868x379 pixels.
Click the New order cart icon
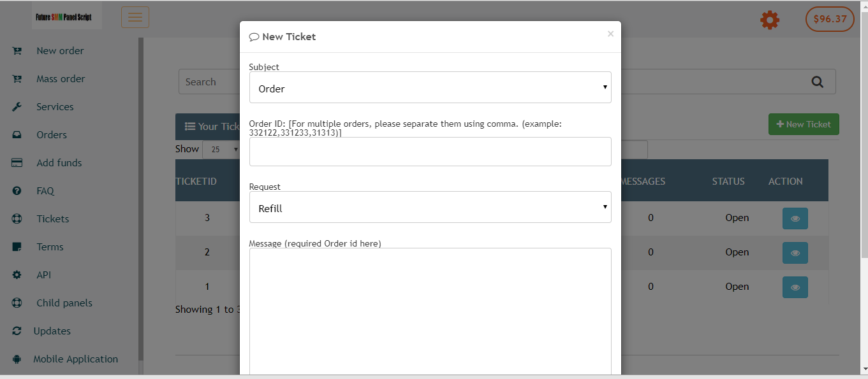tap(17, 51)
